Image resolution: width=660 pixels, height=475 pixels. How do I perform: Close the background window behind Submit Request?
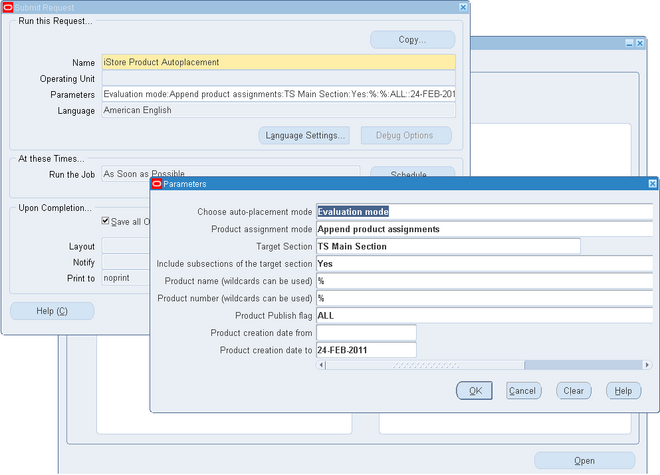point(640,43)
